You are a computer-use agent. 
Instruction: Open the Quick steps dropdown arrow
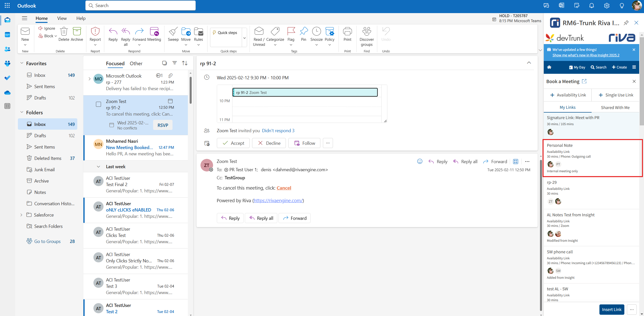244,38
